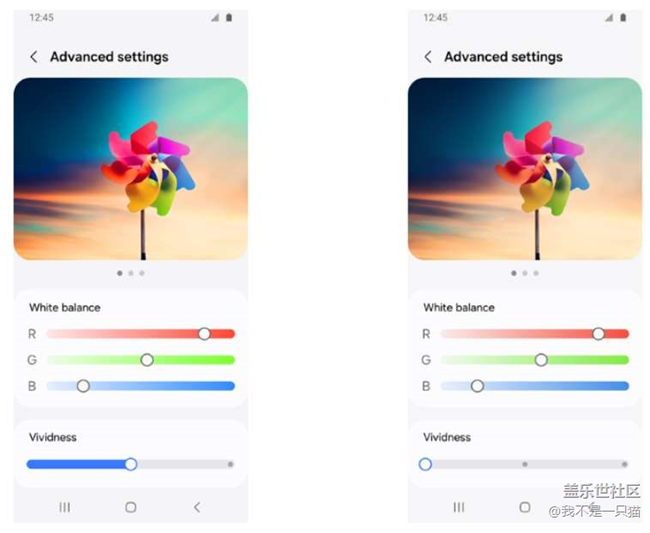Click the green G slider handle on left phone
The image size is (650, 533).
147,360
